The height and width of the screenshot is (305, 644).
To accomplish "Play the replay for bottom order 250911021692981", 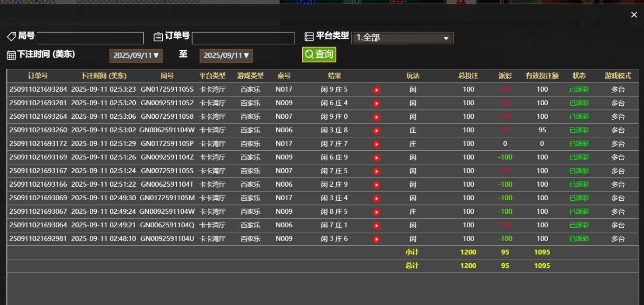I will (377, 238).
